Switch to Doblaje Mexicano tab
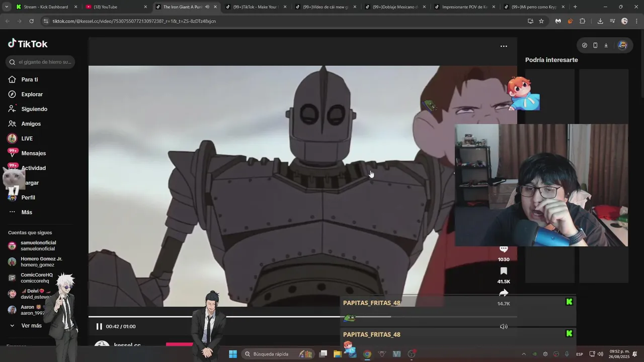The width and height of the screenshot is (644, 362). (x=395, y=7)
